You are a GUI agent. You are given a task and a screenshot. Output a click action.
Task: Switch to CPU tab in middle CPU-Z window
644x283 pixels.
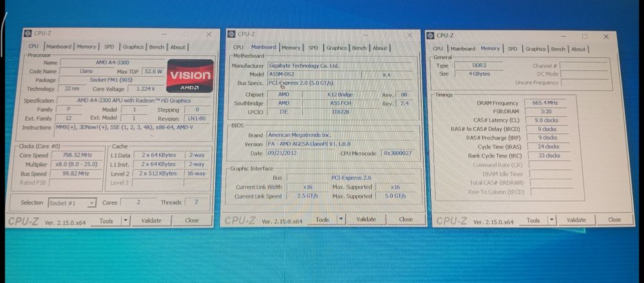click(x=238, y=47)
